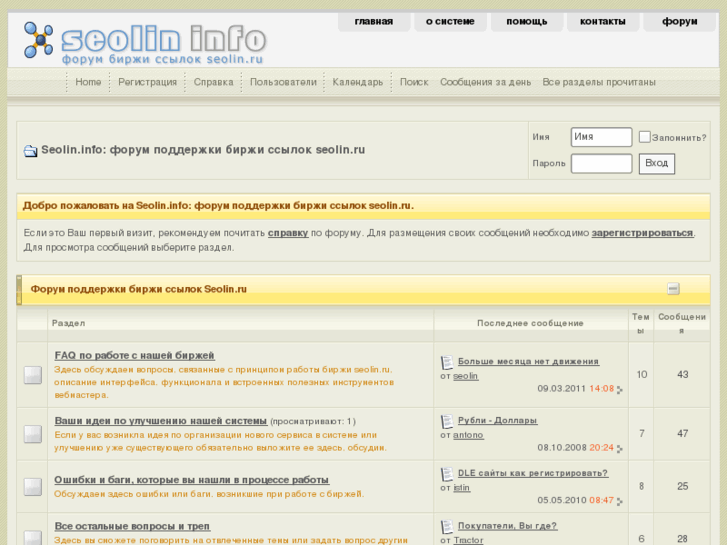Open topic Рубли - Доллары
The height and width of the screenshot is (545, 727).
[x=497, y=420]
